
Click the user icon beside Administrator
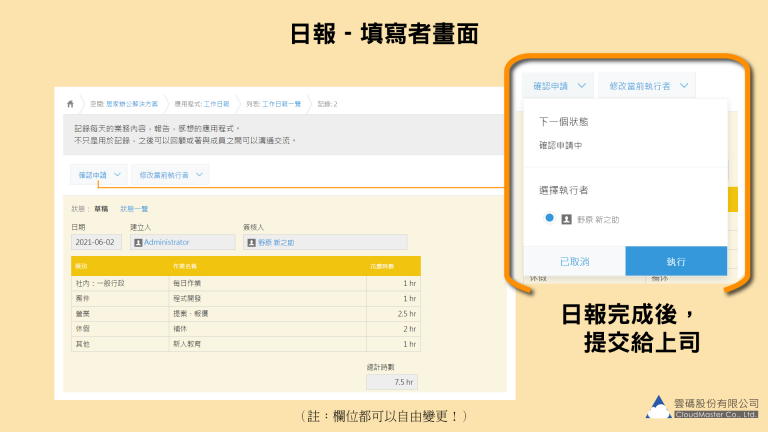pyautogui.click(x=138, y=242)
